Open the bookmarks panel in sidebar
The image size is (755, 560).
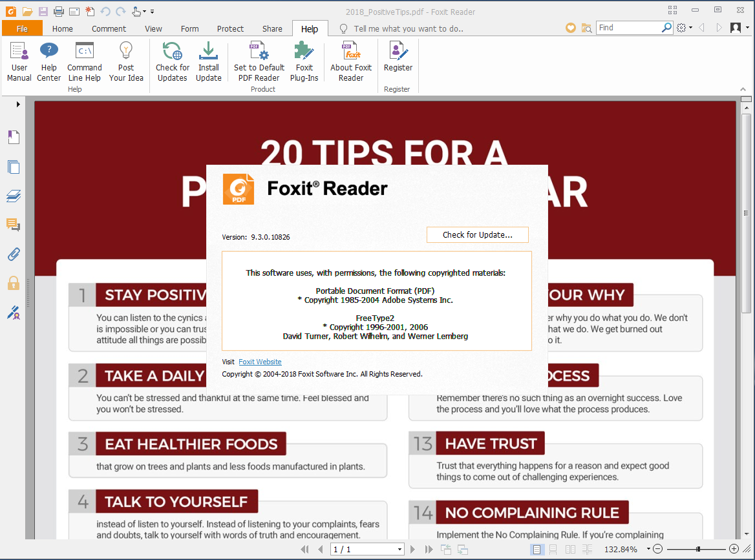pyautogui.click(x=13, y=137)
